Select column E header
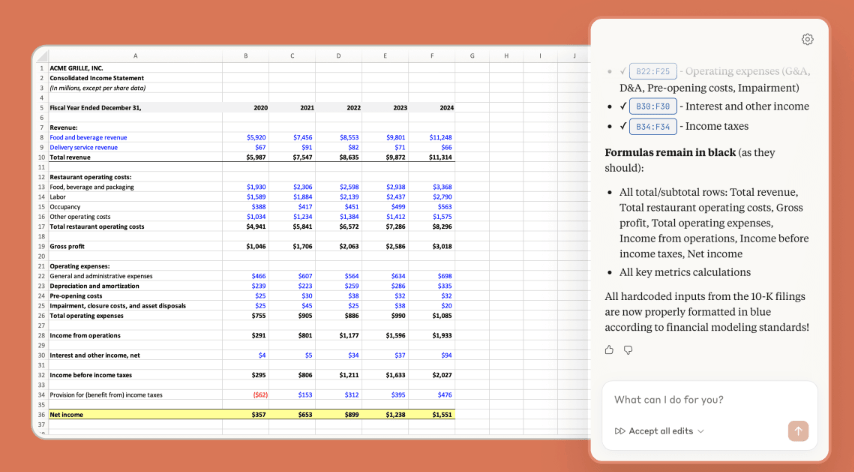854x472 pixels. tap(385, 56)
